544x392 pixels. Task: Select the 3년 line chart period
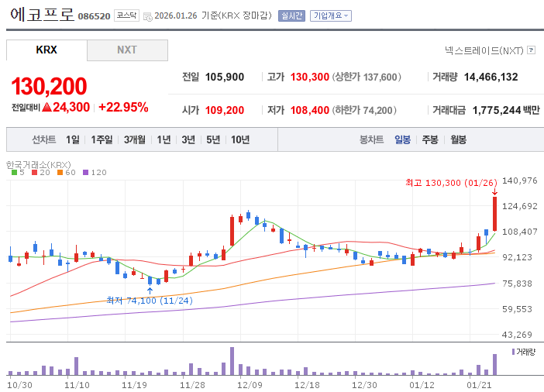188,139
